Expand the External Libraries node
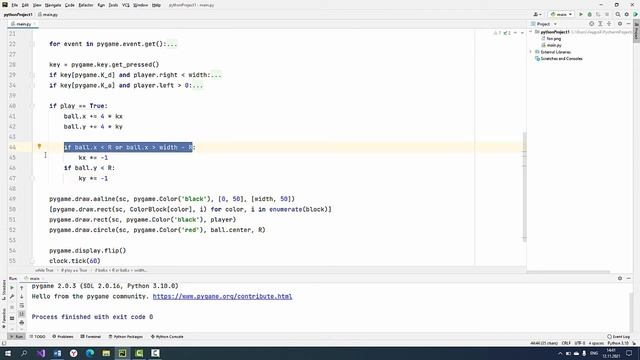This screenshot has width=640, height=360. [531, 52]
